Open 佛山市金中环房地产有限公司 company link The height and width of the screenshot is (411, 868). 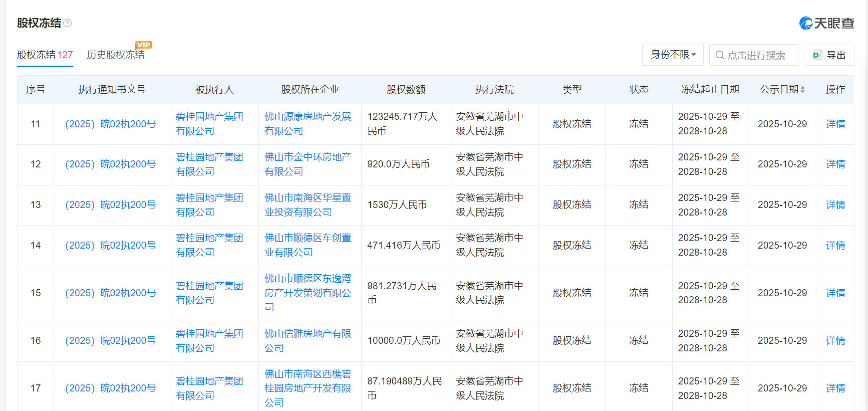pyautogui.click(x=308, y=164)
